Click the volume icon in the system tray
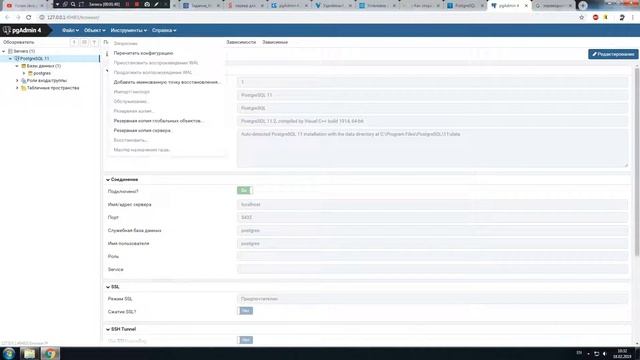The width and height of the screenshot is (640, 360). point(605,353)
